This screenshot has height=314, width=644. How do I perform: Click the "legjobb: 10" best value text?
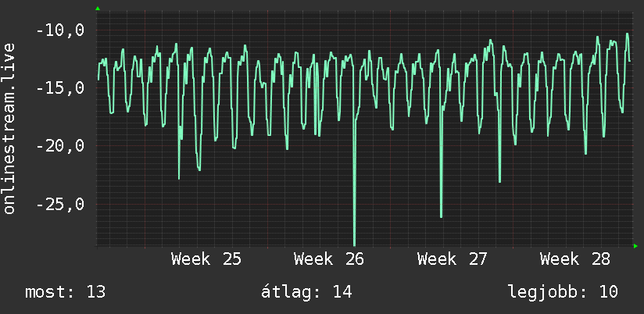pyautogui.click(x=563, y=292)
